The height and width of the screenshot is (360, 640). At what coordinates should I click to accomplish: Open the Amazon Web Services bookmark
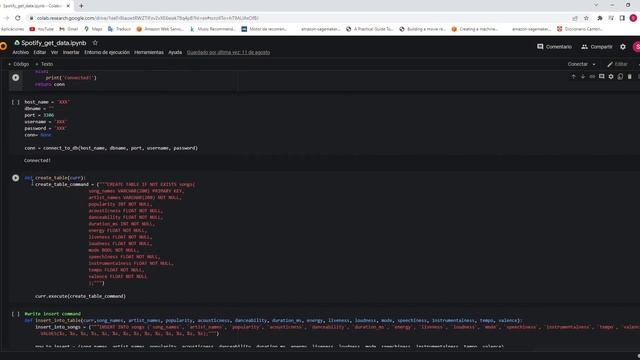click(160, 29)
